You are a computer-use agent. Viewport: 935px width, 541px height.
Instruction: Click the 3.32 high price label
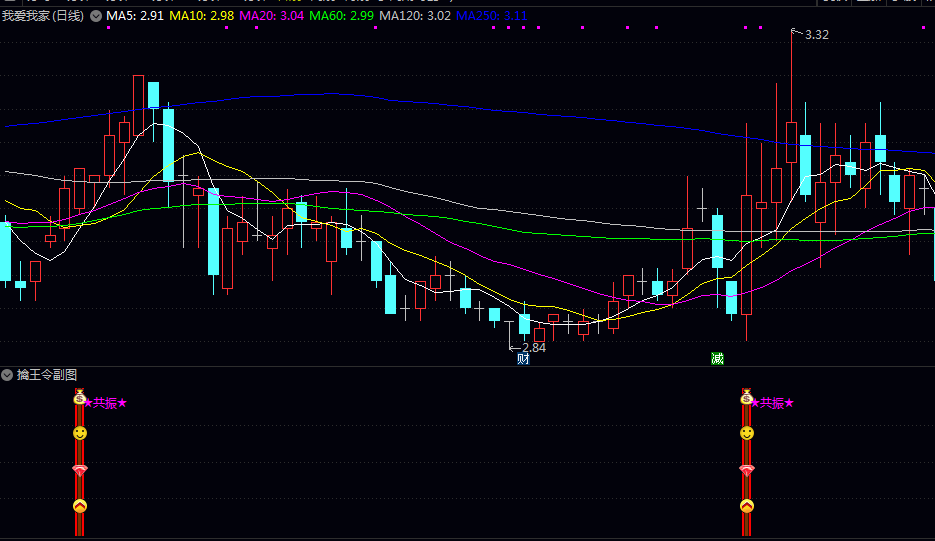pos(816,35)
